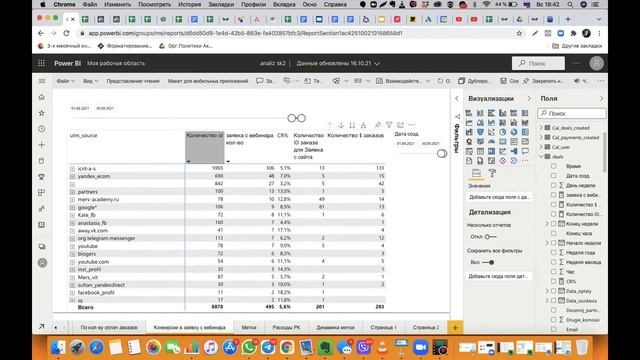Open the Вид dropdown in report toolbar
The image size is (640, 360).
pyautogui.click(x=91, y=81)
